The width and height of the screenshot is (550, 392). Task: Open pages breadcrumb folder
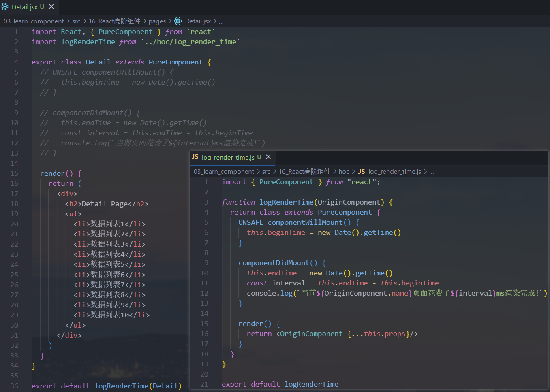[157, 21]
